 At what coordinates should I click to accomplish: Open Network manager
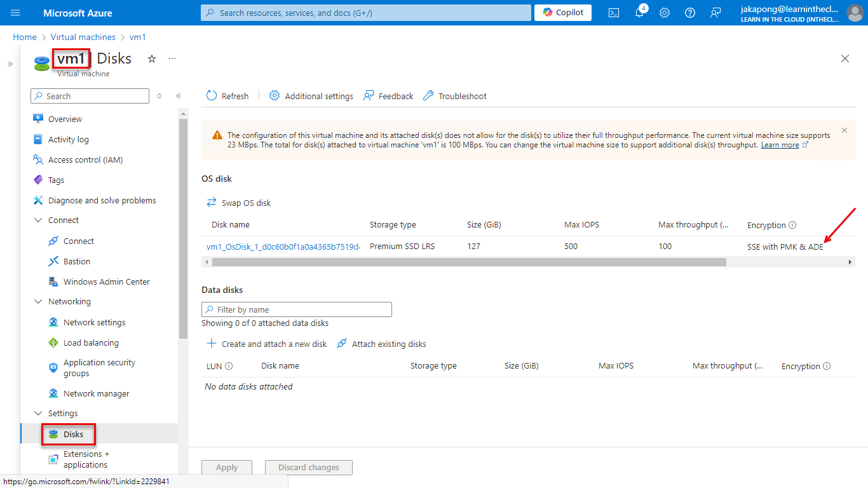tap(96, 393)
